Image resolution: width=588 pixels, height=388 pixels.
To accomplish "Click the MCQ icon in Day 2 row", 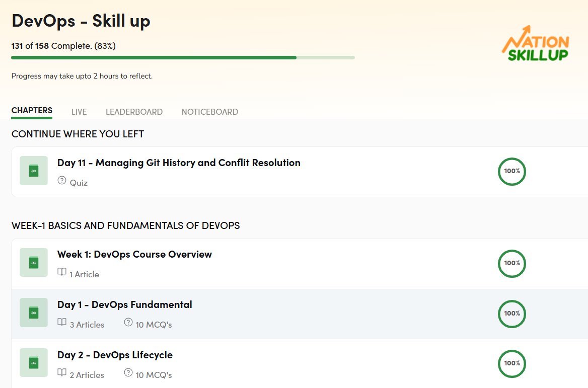I will pyautogui.click(x=128, y=372).
